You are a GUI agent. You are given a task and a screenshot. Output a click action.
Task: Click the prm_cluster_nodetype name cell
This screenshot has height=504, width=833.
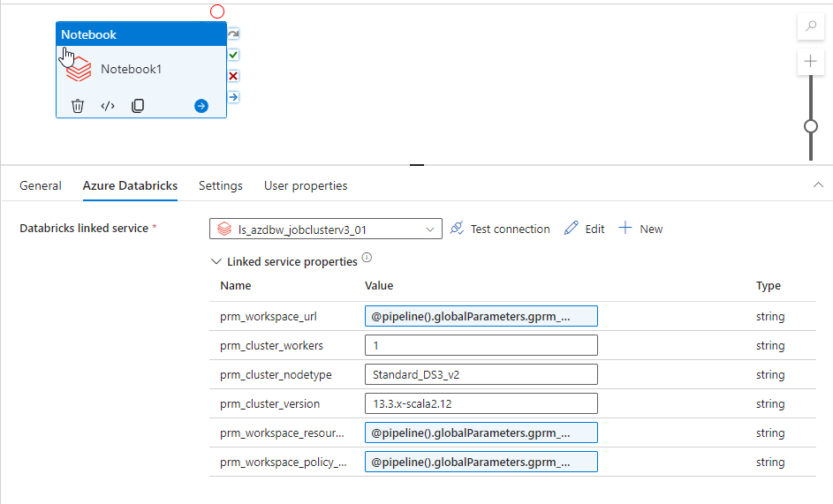point(276,375)
